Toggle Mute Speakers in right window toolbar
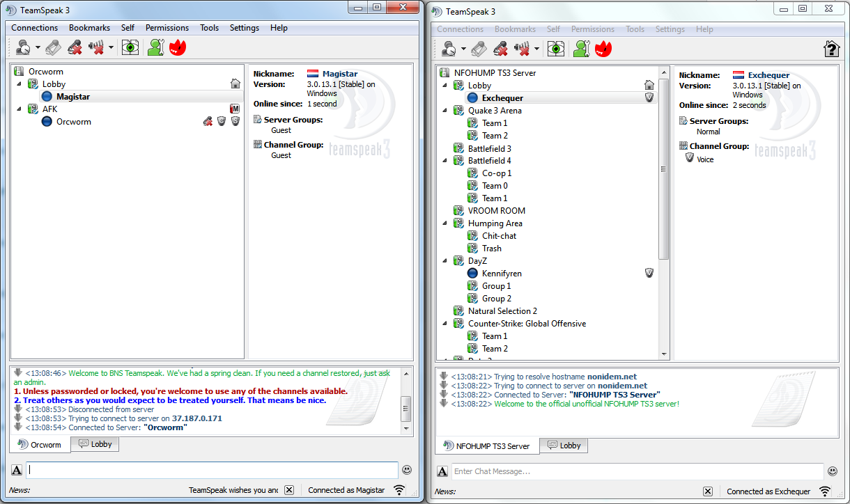Screen dimensions: 850x504 click(522, 49)
